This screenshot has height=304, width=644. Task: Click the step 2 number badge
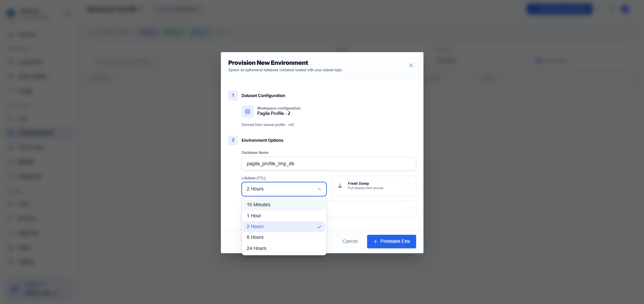tap(233, 140)
